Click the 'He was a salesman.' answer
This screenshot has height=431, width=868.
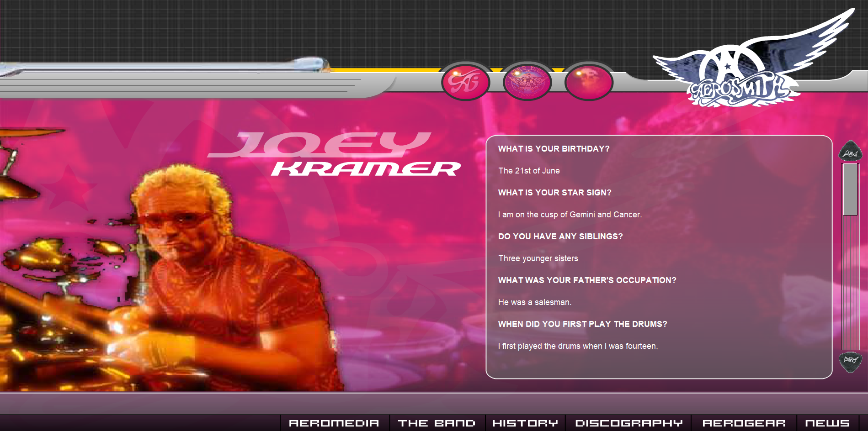[535, 302]
